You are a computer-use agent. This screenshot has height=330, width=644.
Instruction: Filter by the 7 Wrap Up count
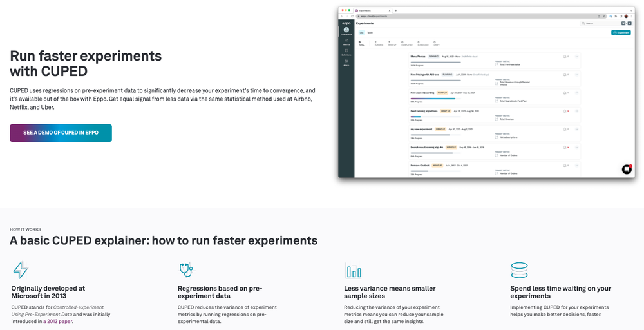pos(392,43)
